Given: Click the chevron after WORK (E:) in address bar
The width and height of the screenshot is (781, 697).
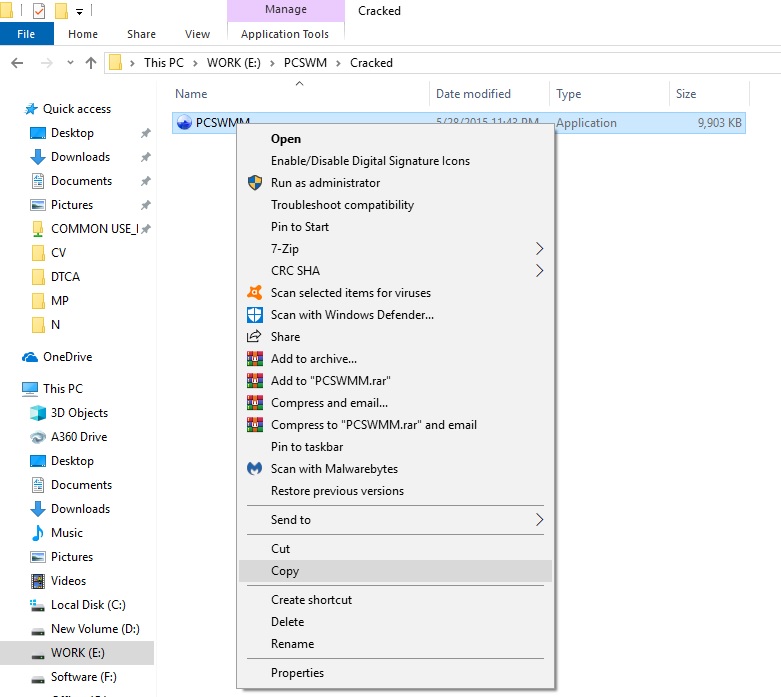Looking at the screenshot, I should pos(272,63).
